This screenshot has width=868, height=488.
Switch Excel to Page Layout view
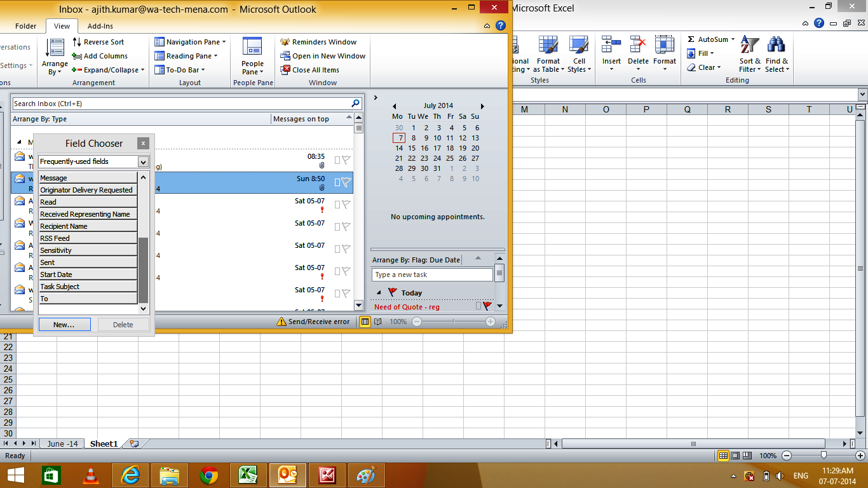coord(735,456)
